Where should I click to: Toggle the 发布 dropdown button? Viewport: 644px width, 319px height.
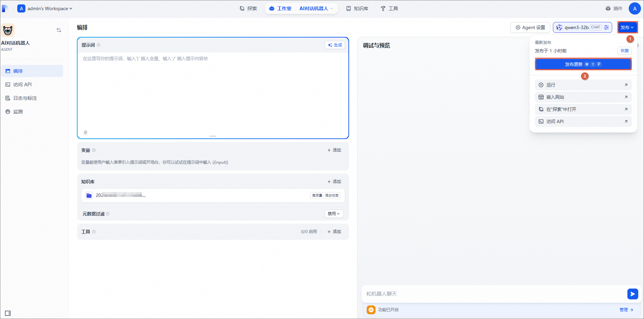pyautogui.click(x=627, y=27)
